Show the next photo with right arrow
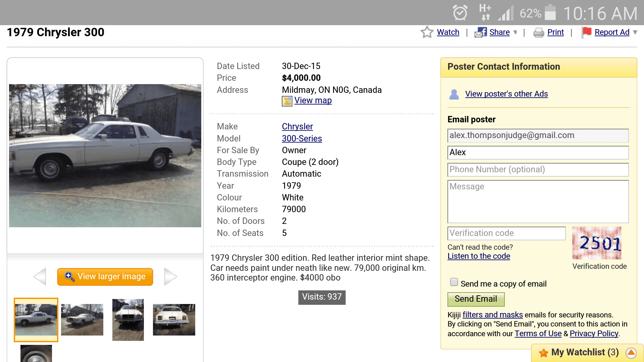644x362 pixels. click(x=170, y=277)
